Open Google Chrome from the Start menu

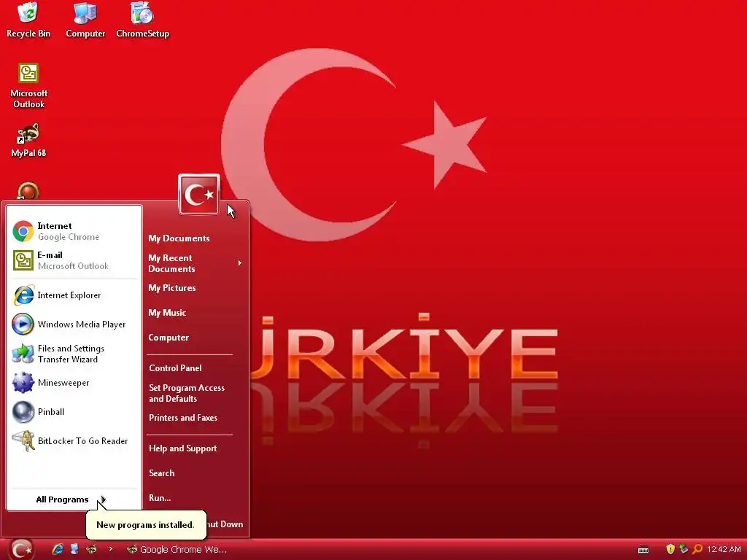(74, 231)
